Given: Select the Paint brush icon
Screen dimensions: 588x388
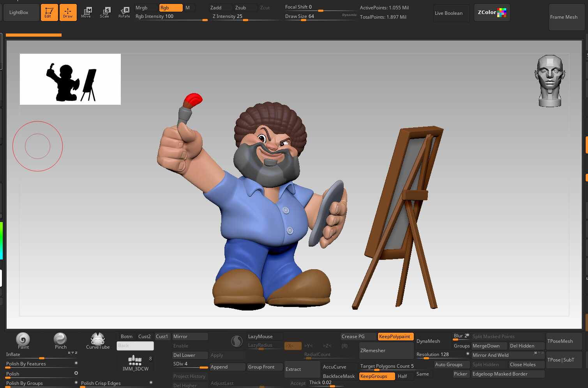Looking at the screenshot, I should tap(23, 340).
